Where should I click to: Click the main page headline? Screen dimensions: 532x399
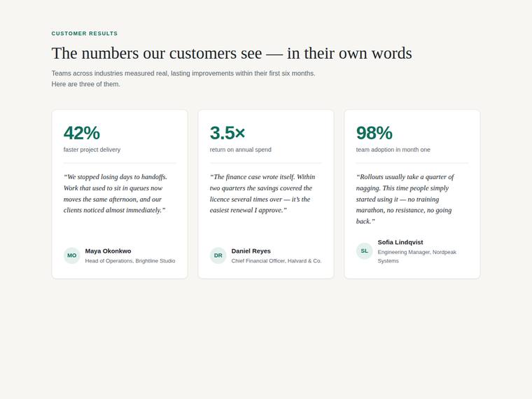232,53
